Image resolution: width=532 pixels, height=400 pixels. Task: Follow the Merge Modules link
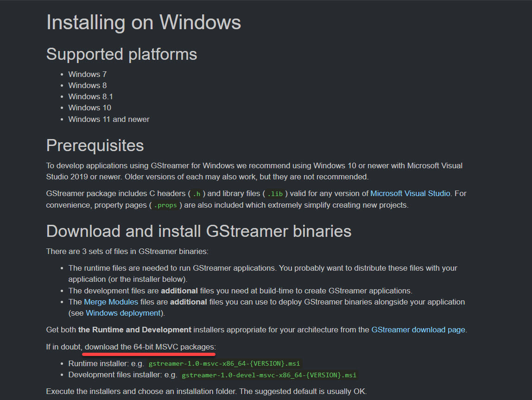[x=111, y=302]
